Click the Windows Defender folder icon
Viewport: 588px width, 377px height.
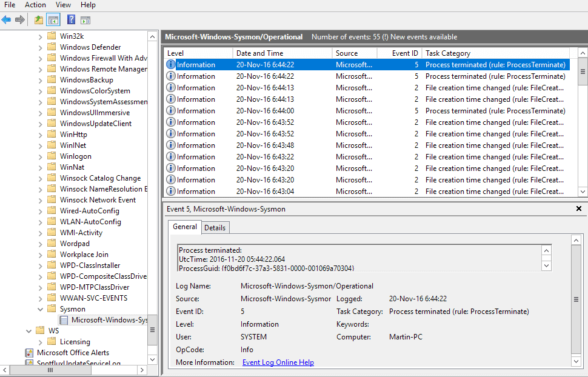tap(52, 47)
